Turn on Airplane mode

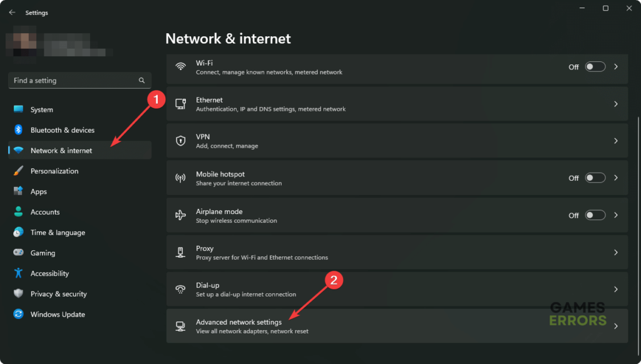point(595,215)
